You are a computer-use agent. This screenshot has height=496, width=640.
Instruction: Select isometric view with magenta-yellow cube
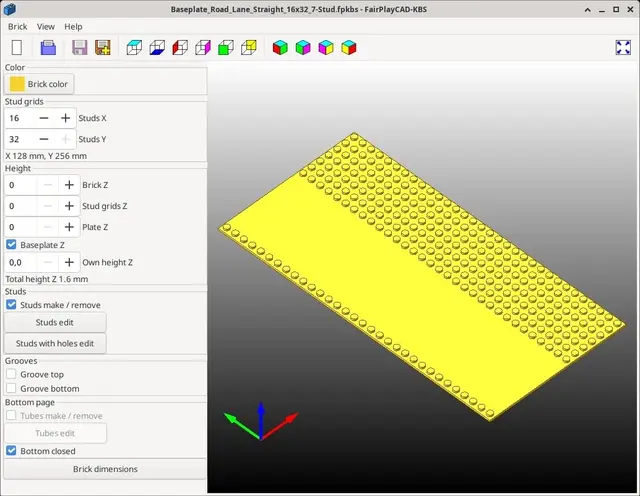point(326,47)
